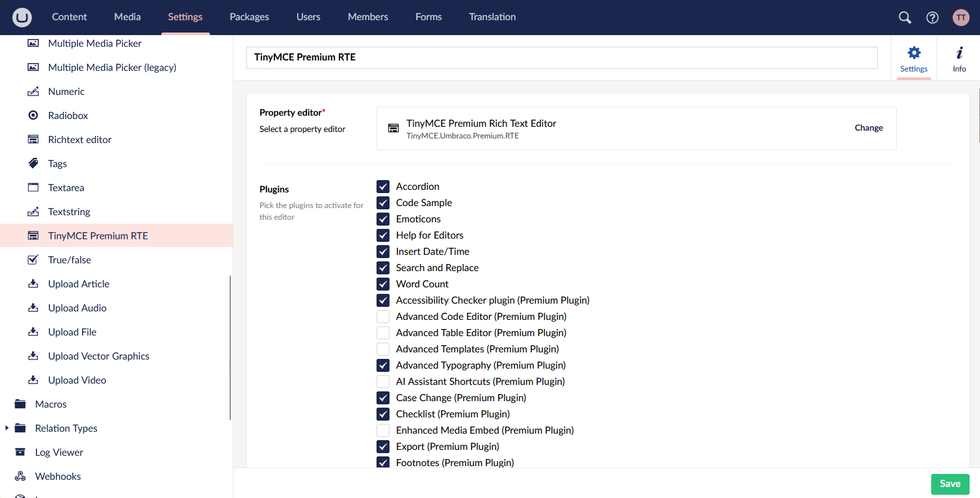Enable AI Assistant Shortcuts plugin
This screenshot has width=980, height=498.
[383, 382]
